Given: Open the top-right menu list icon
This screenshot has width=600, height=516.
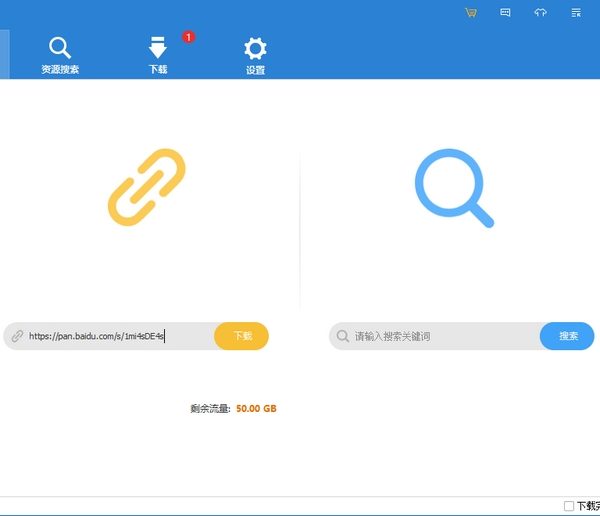Looking at the screenshot, I should [x=576, y=13].
